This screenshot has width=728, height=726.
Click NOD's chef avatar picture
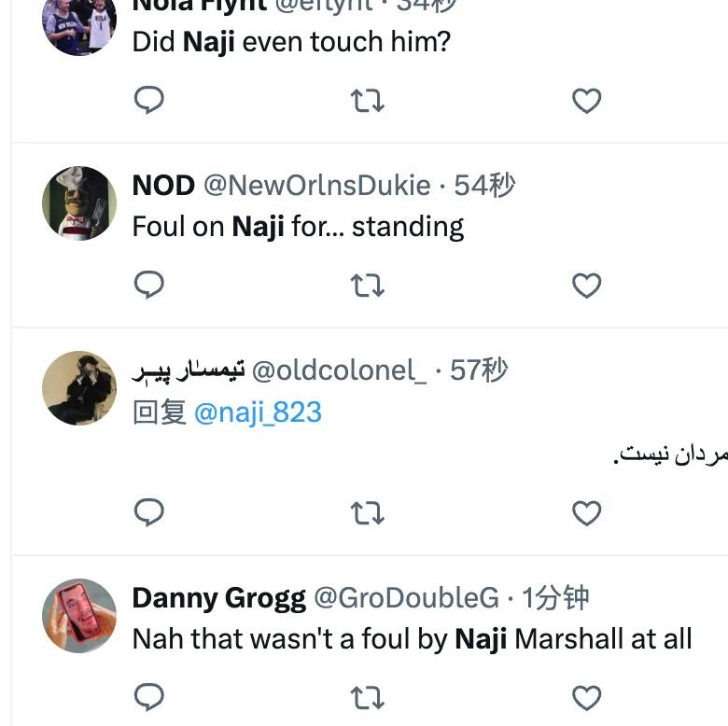pyautogui.click(x=79, y=203)
